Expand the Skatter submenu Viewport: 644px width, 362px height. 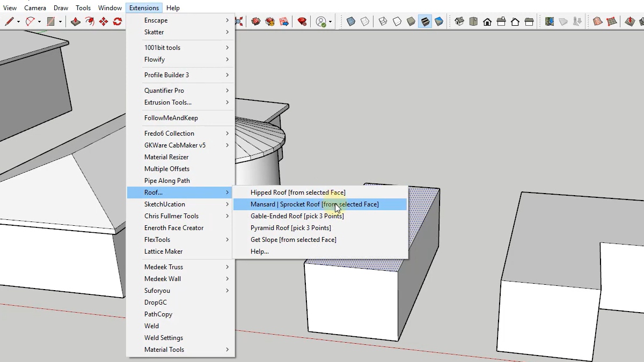(x=181, y=32)
